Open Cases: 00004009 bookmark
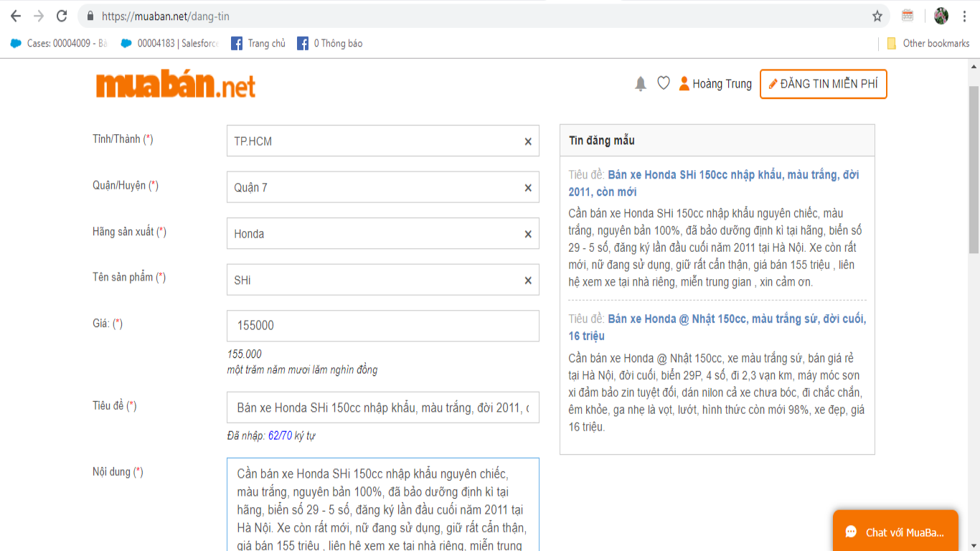 [59, 43]
